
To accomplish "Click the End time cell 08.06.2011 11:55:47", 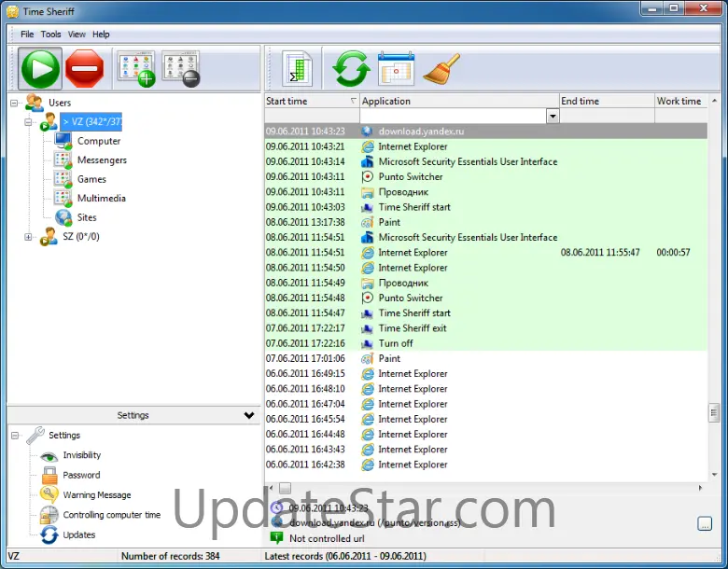I will pos(600,253).
